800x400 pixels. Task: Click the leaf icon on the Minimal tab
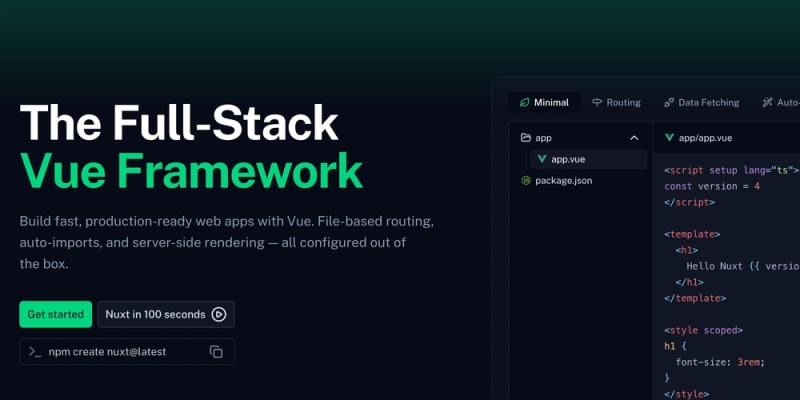coord(524,102)
